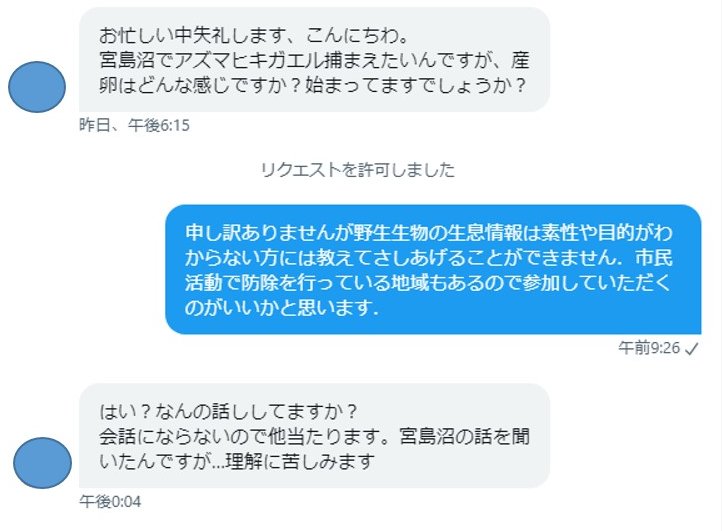Click the line 卵はどんな感じですか
This screenshot has height=531, width=722.
coord(312,85)
